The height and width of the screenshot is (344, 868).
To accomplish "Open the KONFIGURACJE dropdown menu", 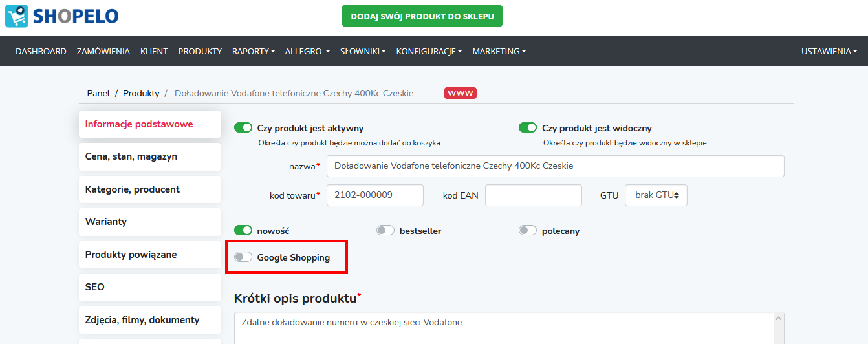I will 429,51.
